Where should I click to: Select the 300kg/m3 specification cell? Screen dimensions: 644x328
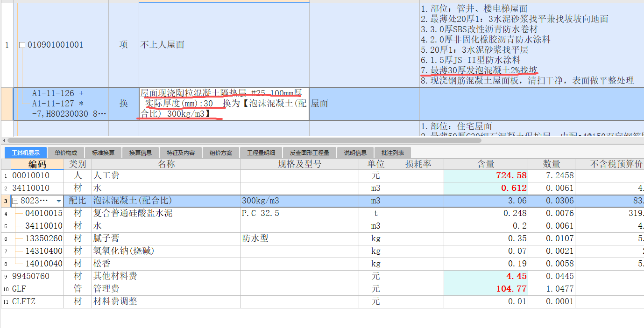click(300, 201)
